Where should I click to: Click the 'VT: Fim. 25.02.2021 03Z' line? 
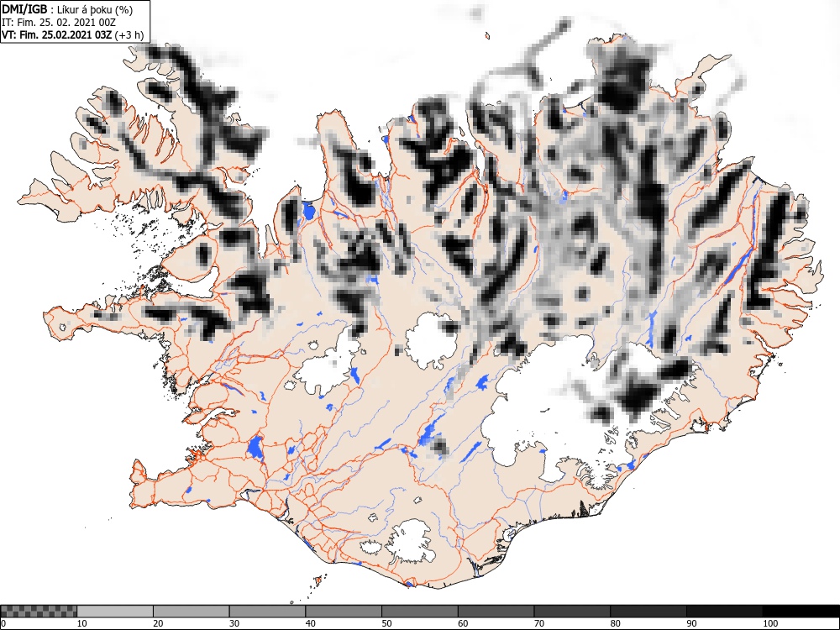coord(57,35)
